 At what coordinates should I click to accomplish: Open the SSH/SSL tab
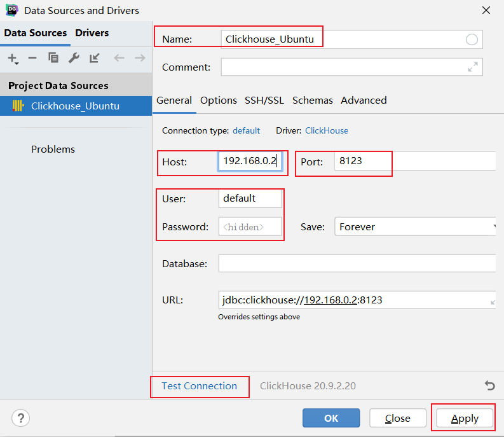click(264, 101)
